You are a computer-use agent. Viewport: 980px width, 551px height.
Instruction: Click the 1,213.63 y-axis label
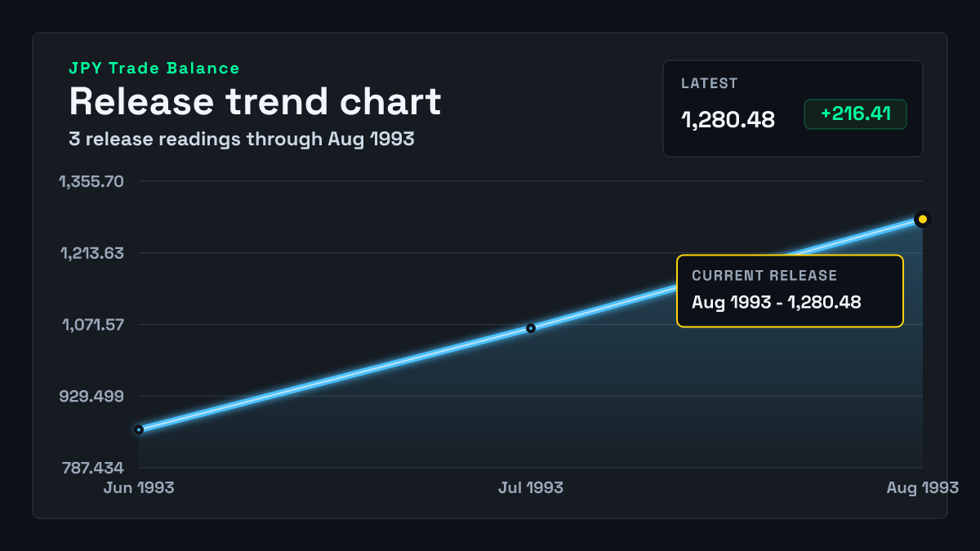(x=91, y=252)
